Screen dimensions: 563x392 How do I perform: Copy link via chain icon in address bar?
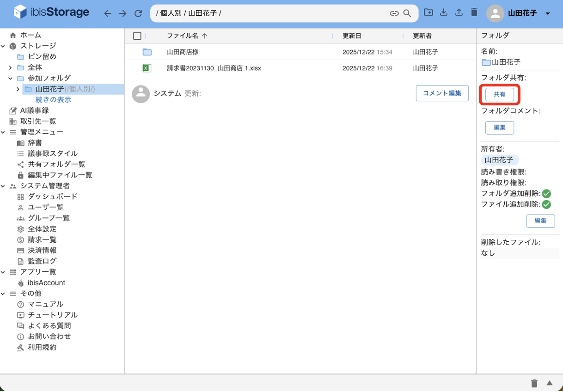click(394, 14)
